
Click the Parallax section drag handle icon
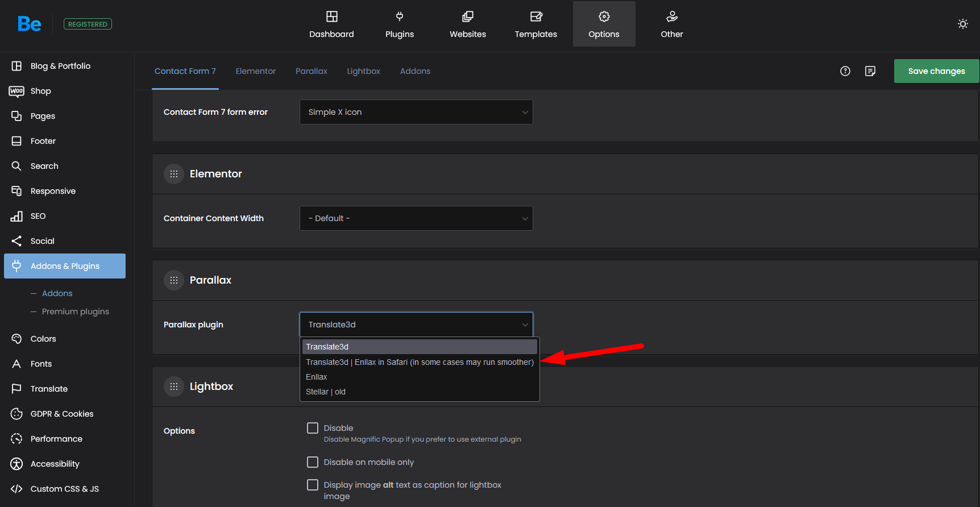pyautogui.click(x=174, y=280)
